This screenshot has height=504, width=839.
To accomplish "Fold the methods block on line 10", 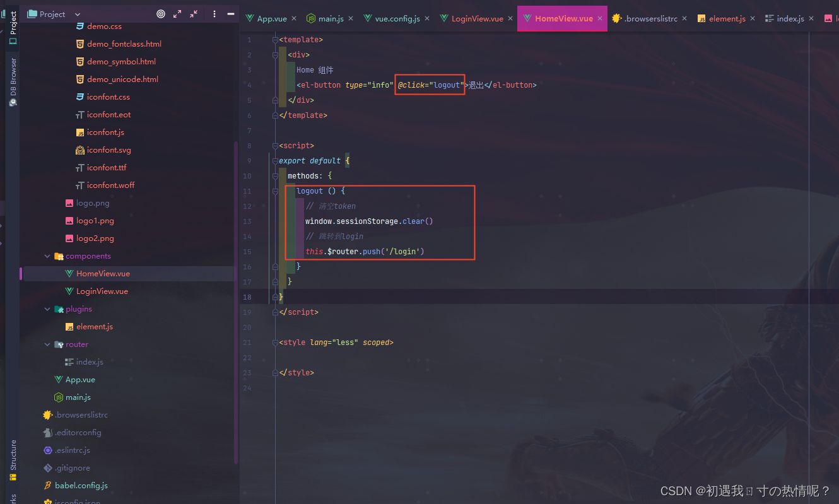I will pyautogui.click(x=274, y=176).
